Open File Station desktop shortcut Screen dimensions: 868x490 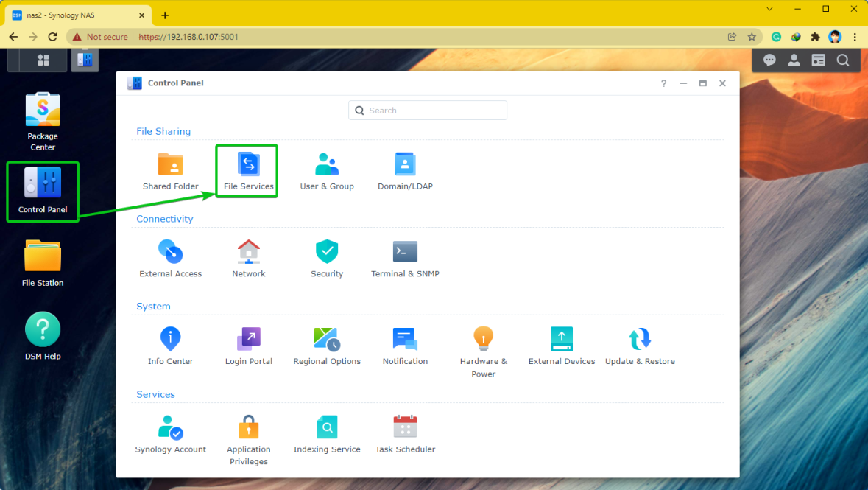click(x=43, y=263)
